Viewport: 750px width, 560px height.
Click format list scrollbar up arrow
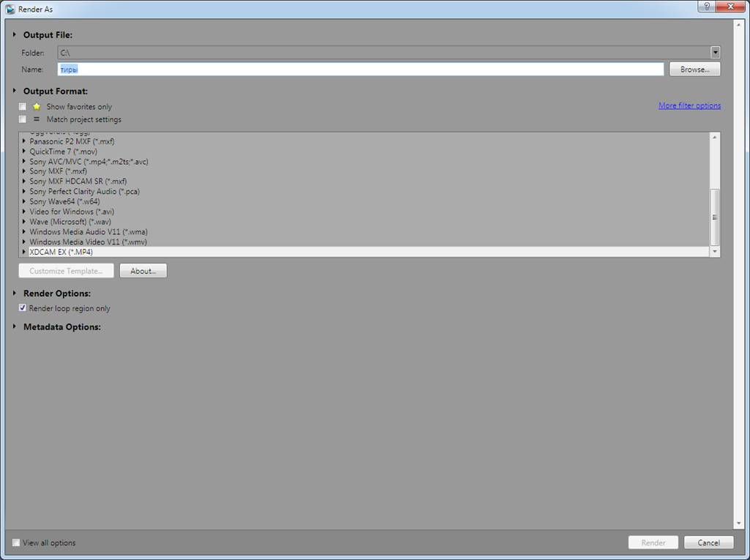click(x=715, y=138)
